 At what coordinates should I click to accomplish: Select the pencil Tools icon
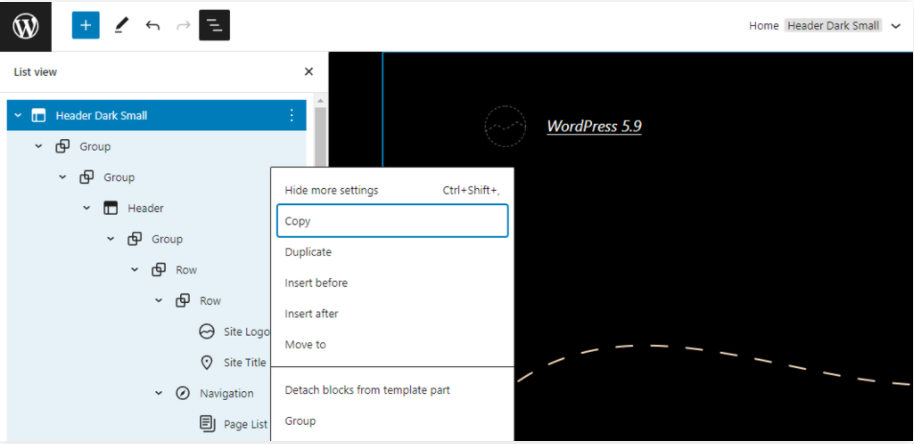pos(121,25)
